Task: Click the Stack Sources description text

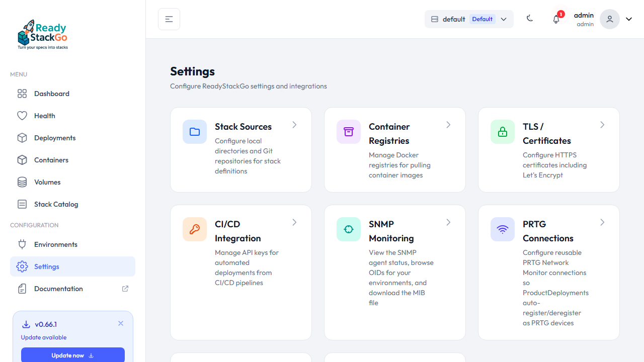Action: pos(248,156)
